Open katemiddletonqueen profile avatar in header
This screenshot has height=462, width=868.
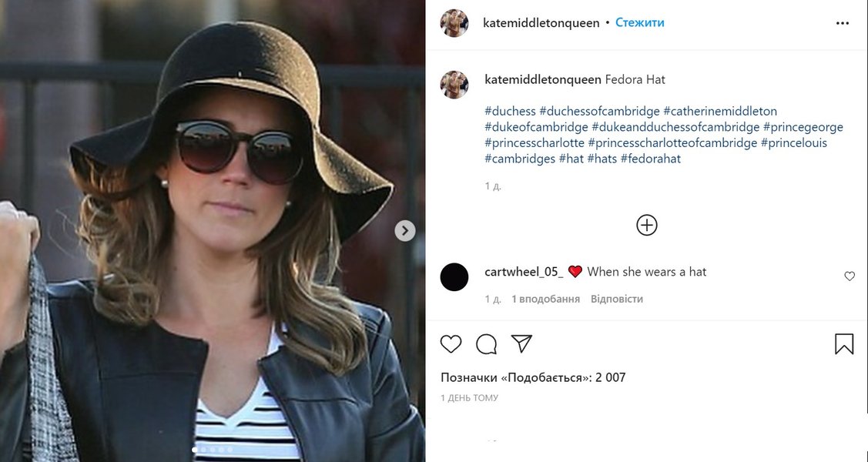454,23
